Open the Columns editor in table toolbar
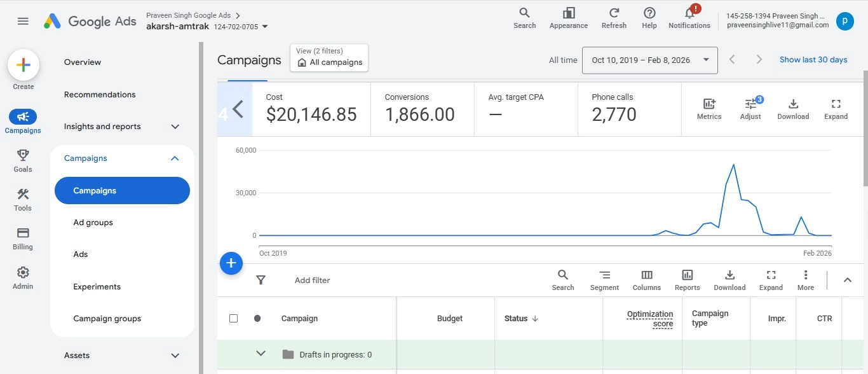 [x=646, y=280]
